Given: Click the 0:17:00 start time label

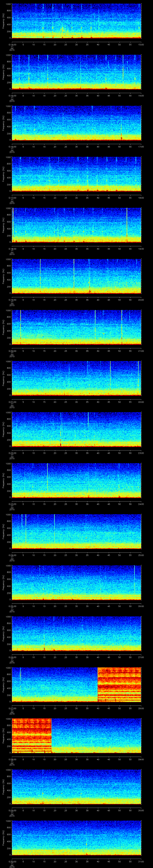Looking at the screenshot, I should click(x=12, y=198).
